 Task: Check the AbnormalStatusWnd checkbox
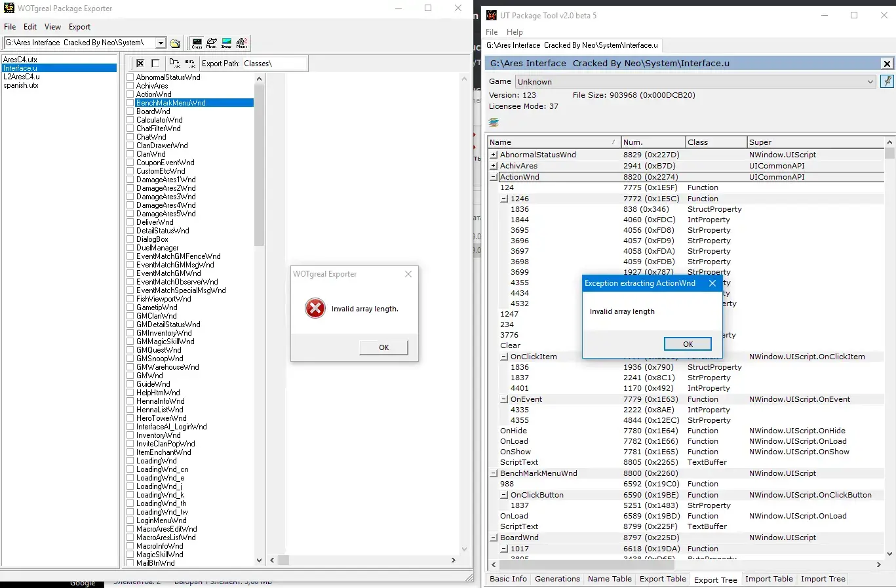pos(130,77)
